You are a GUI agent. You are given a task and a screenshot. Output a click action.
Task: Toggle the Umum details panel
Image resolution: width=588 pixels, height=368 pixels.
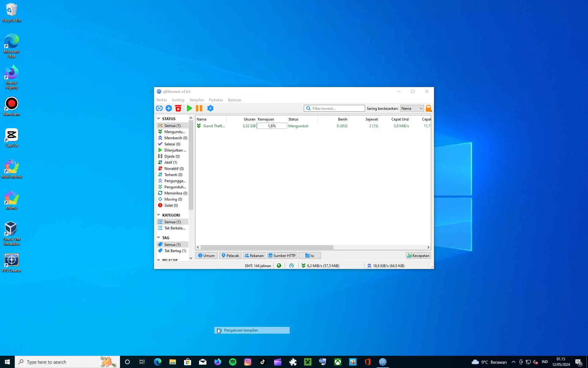[206, 255]
